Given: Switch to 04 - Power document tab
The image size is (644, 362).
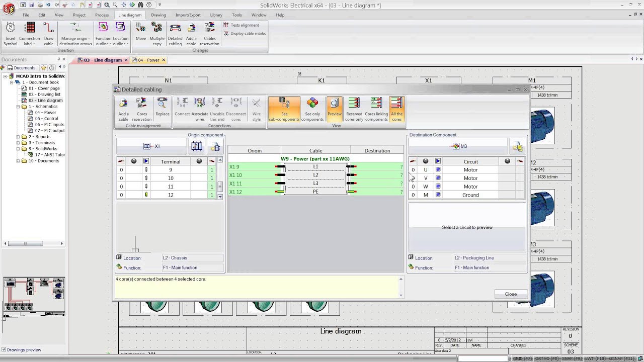Looking at the screenshot, I should pyautogui.click(x=148, y=60).
